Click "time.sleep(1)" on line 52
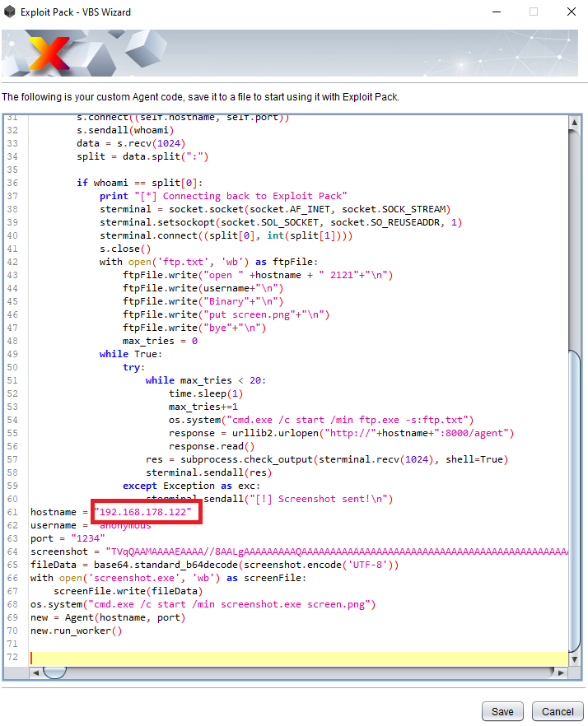This screenshot has width=588, height=726. [x=206, y=393]
